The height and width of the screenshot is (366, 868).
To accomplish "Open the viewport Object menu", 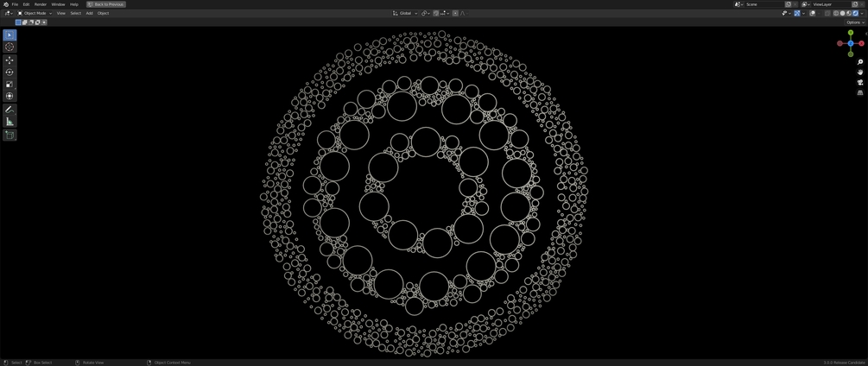I will coord(103,13).
